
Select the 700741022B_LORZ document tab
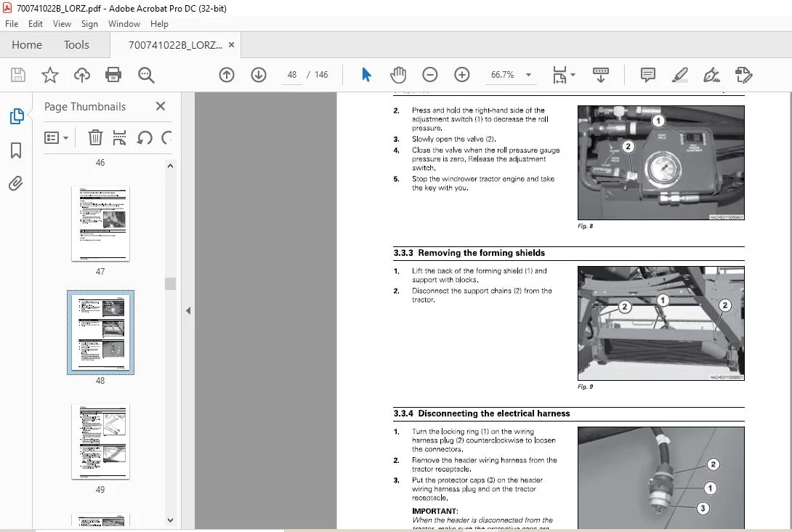pos(175,45)
